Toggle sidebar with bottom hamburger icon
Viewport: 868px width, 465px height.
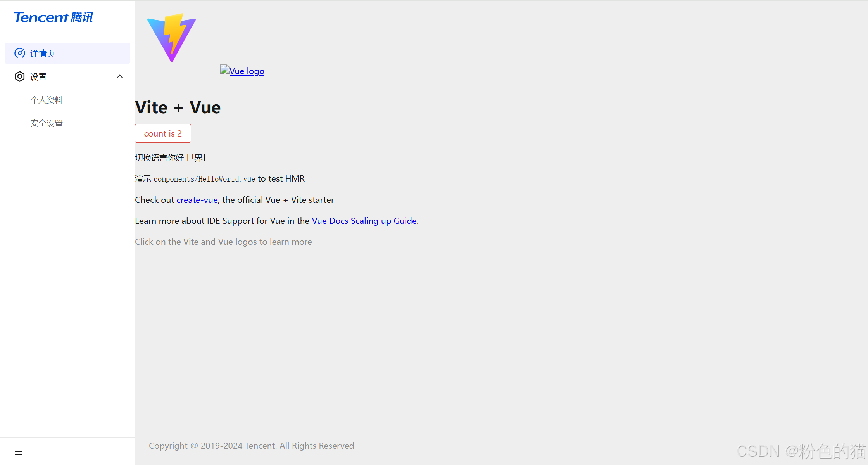pos(19,452)
